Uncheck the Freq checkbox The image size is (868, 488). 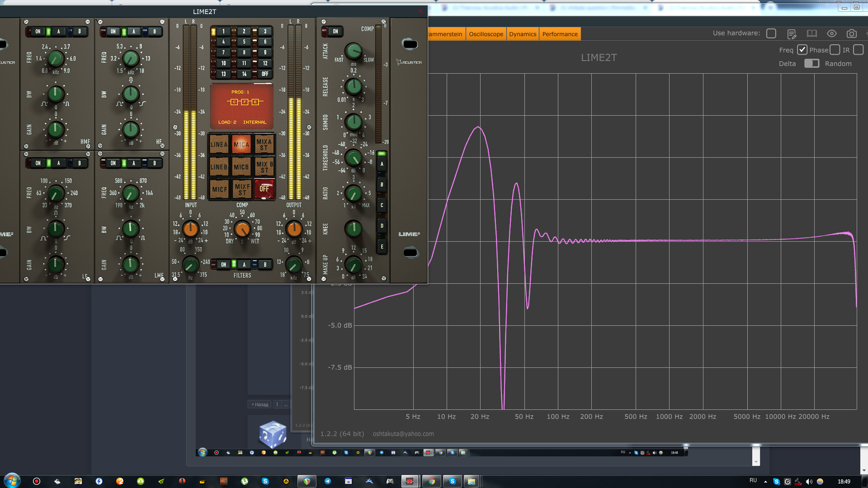tap(802, 50)
